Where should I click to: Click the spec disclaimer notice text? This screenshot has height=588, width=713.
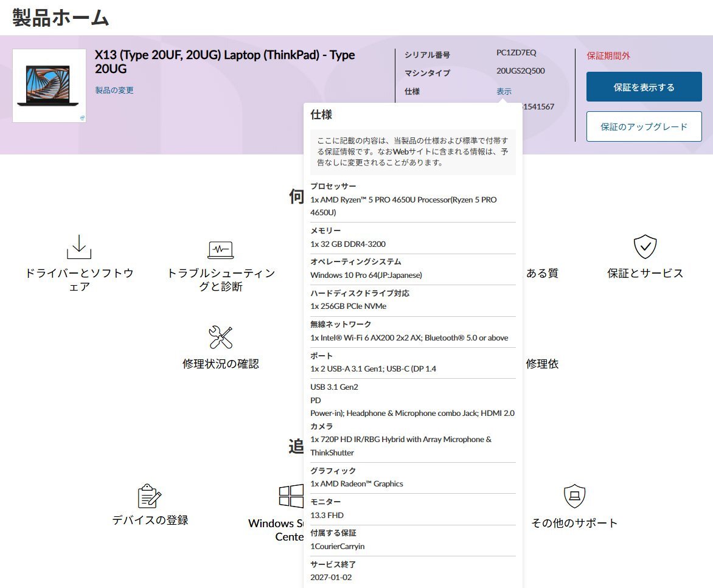point(413,152)
